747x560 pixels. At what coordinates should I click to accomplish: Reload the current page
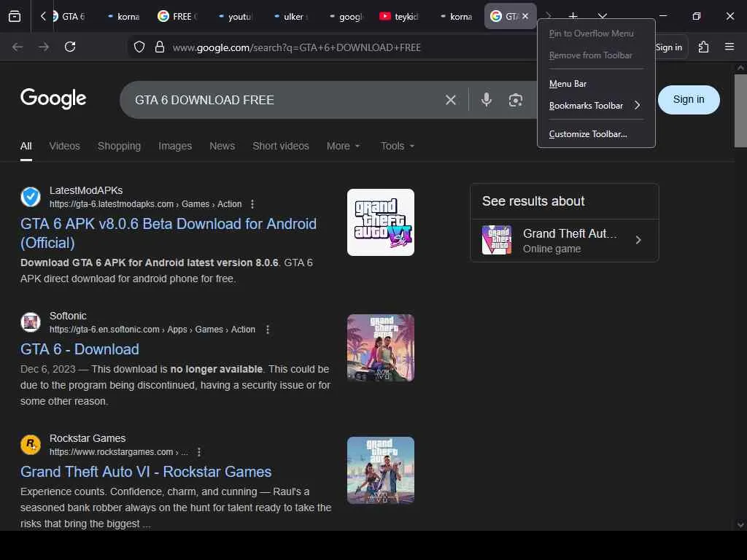coord(70,47)
